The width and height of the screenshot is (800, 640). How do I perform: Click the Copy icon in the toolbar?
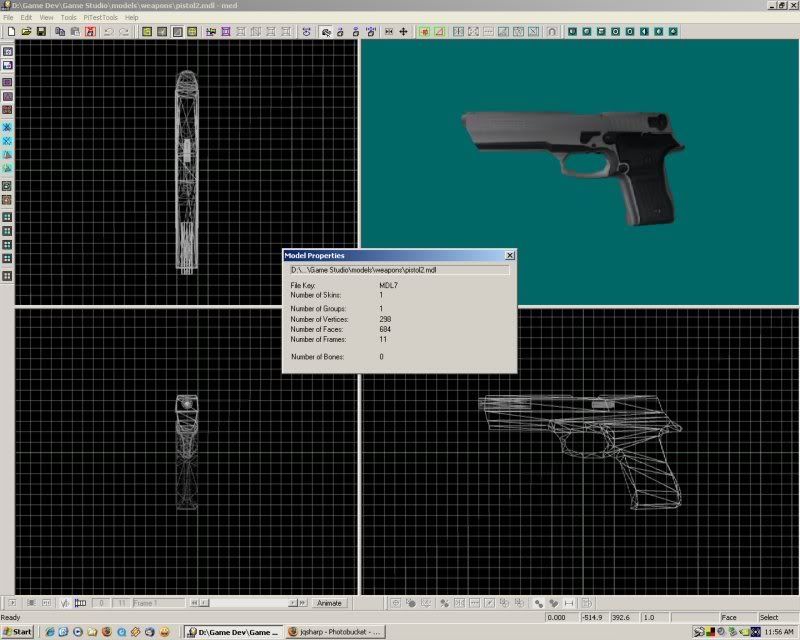(x=60, y=32)
